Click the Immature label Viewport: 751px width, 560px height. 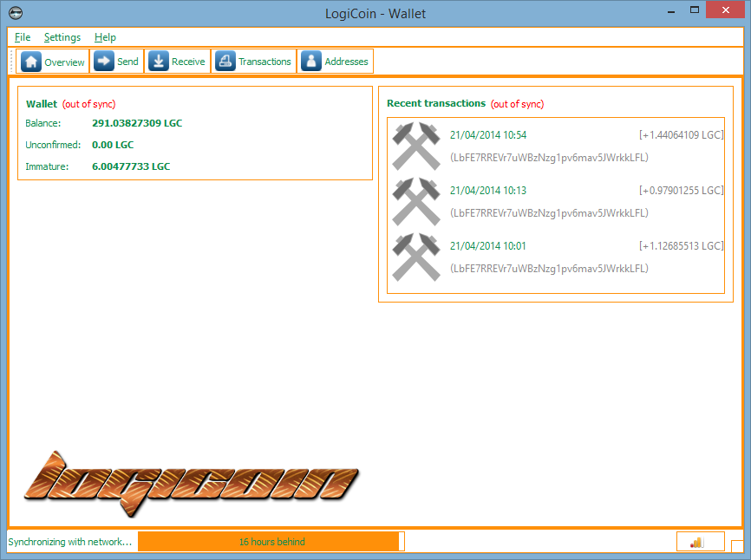tap(47, 167)
